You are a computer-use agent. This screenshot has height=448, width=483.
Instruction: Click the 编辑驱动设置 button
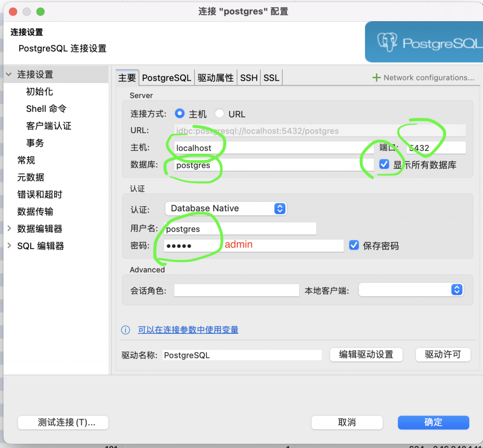[366, 355]
